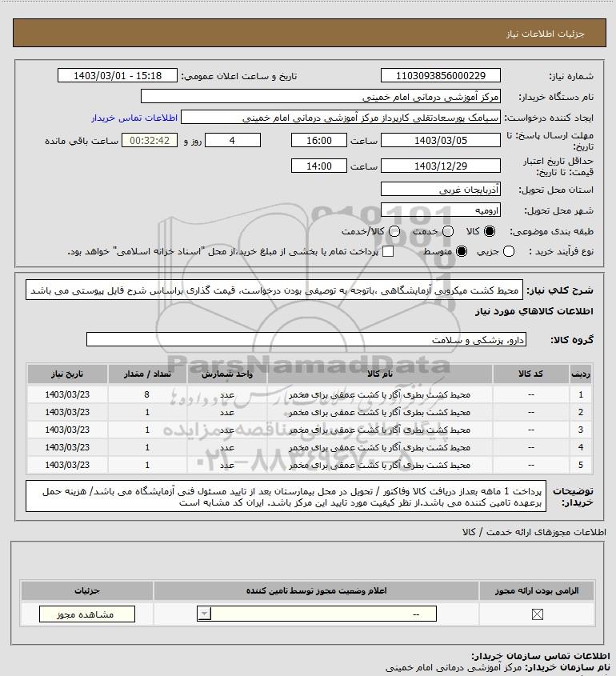This screenshot has width=616, height=676.
Task: Click the تعداد / مقدار column header
Action: [x=147, y=374]
